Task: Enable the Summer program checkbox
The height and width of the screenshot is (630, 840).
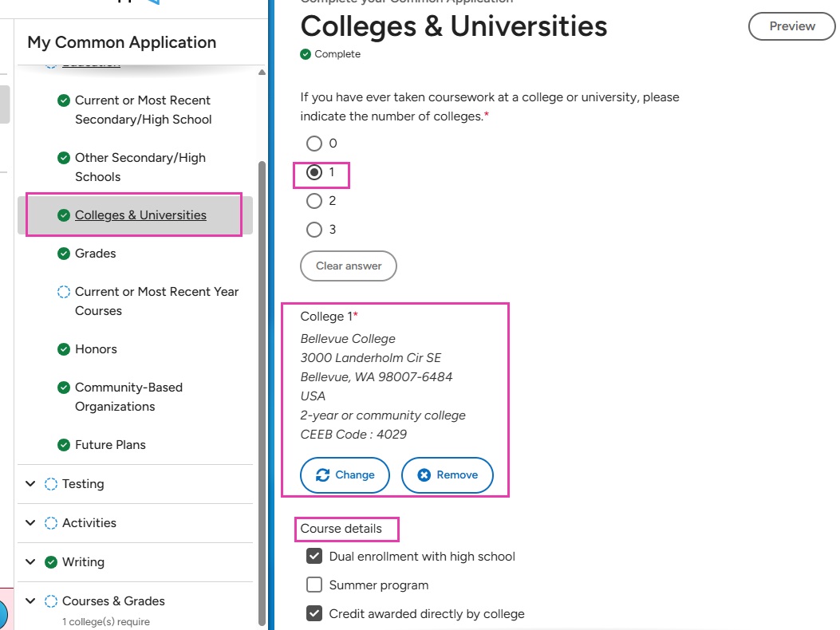Action: (x=314, y=585)
